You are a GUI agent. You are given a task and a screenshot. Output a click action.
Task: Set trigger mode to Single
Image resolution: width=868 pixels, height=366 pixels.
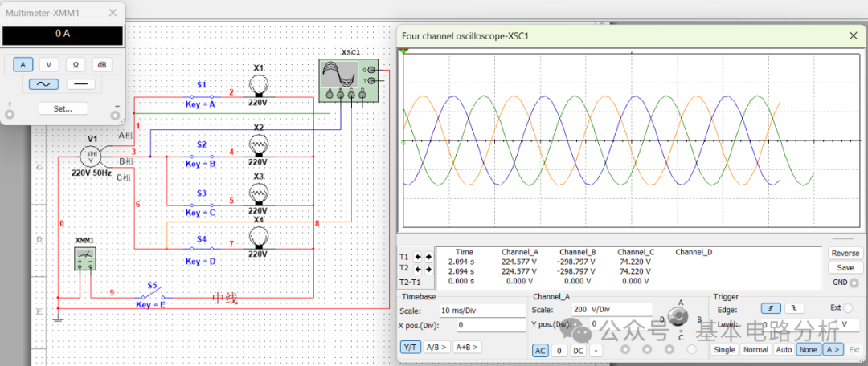click(725, 349)
